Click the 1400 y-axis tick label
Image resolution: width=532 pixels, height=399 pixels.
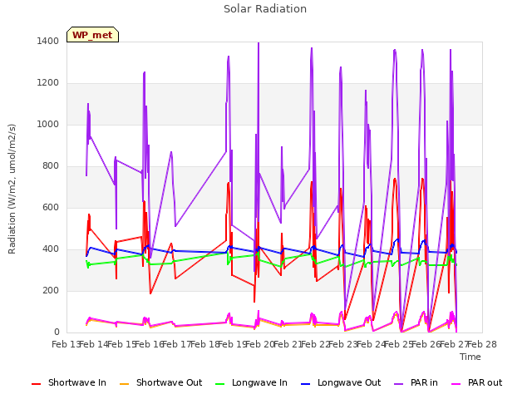coord(48,41)
